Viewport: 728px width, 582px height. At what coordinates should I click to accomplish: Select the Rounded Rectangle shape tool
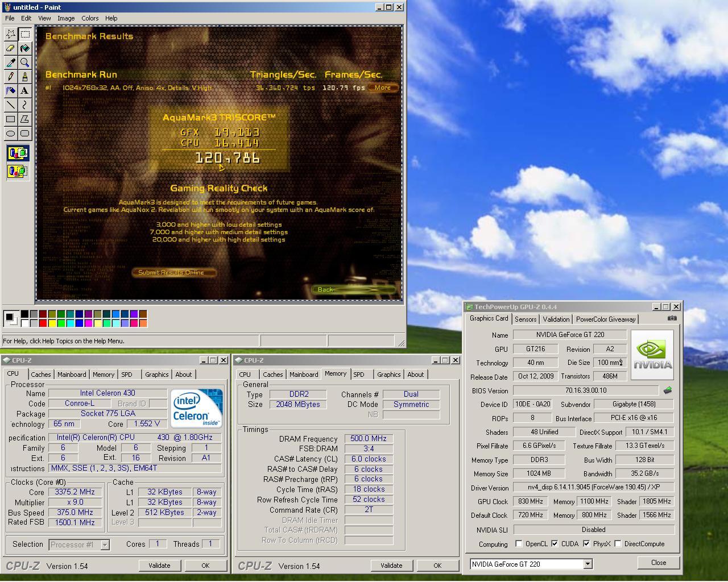24,134
